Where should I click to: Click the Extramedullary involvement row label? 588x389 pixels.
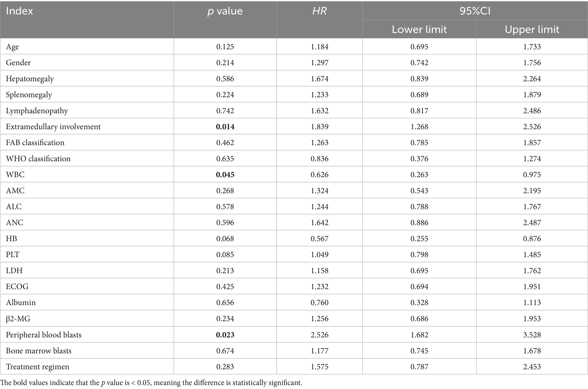[53, 127]
